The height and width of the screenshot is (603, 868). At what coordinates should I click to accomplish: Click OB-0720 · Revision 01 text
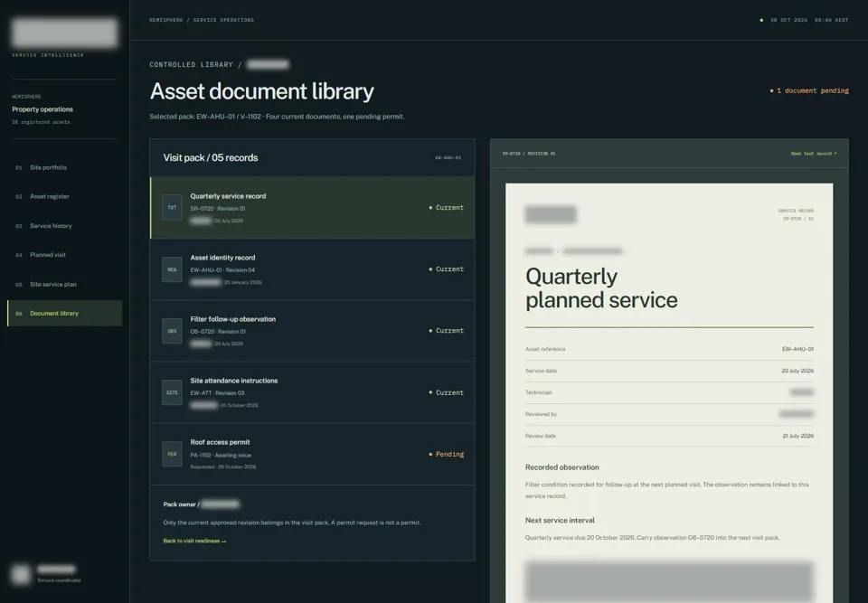218,332
